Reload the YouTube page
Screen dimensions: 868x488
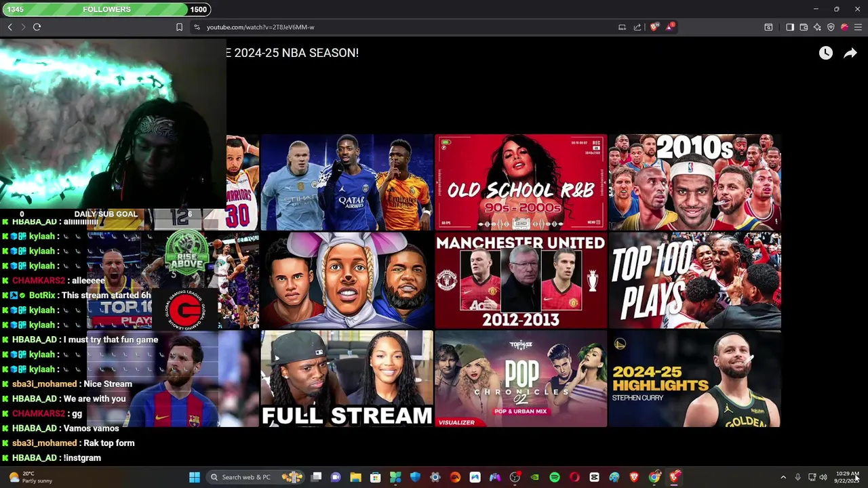coord(37,27)
